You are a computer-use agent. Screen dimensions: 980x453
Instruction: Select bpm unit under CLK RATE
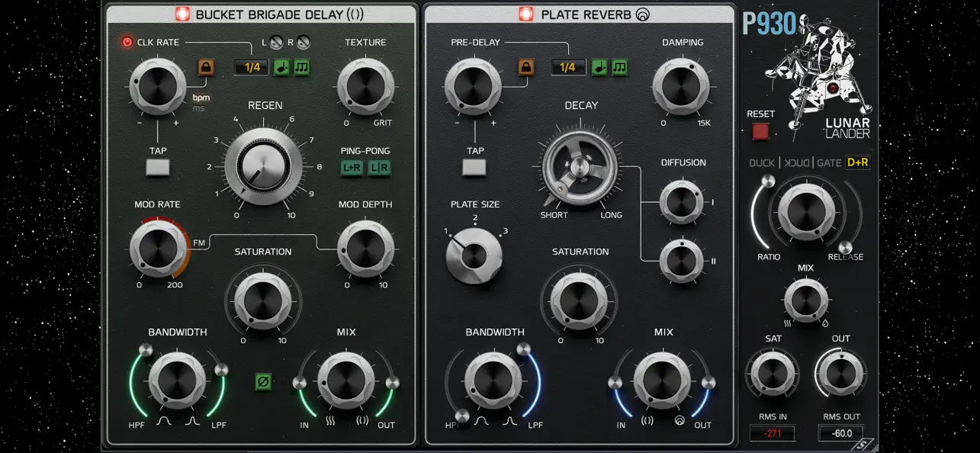coord(201,98)
